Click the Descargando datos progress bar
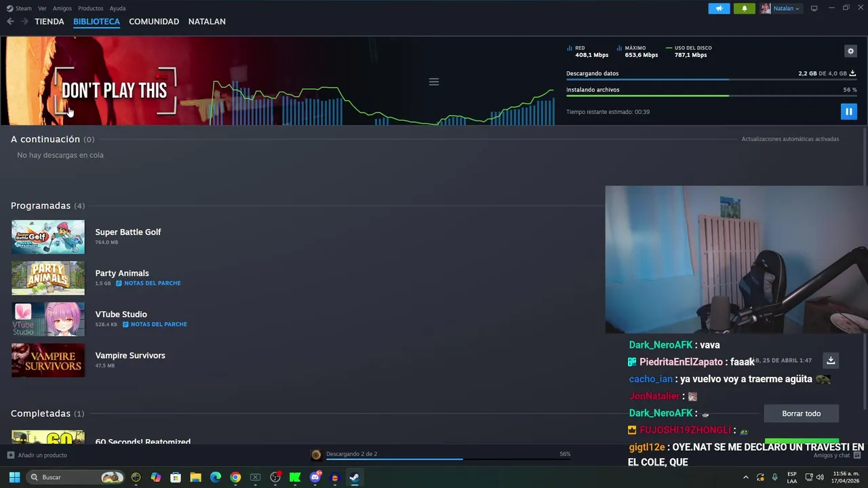The width and height of the screenshot is (868, 488). [x=711, y=80]
